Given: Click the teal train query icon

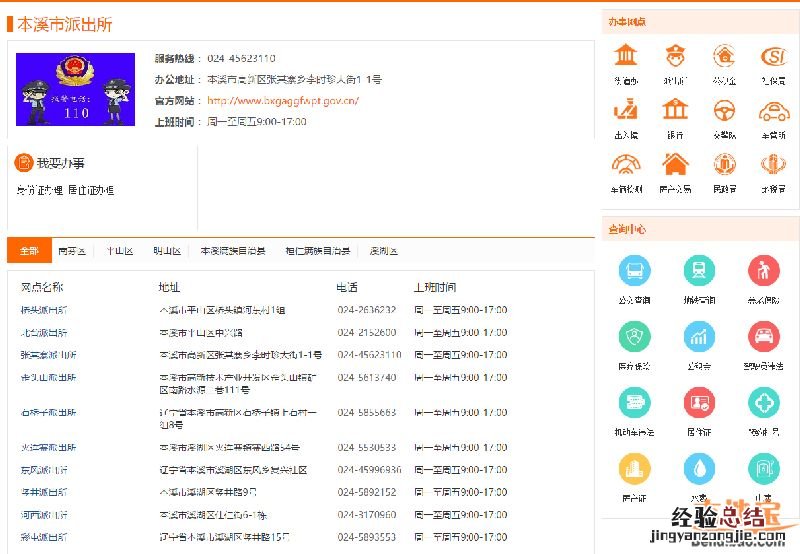Looking at the screenshot, I should 699,270.
